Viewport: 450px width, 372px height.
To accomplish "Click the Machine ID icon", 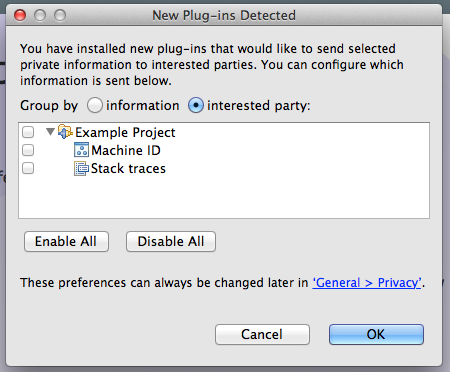I will [81, 150].
